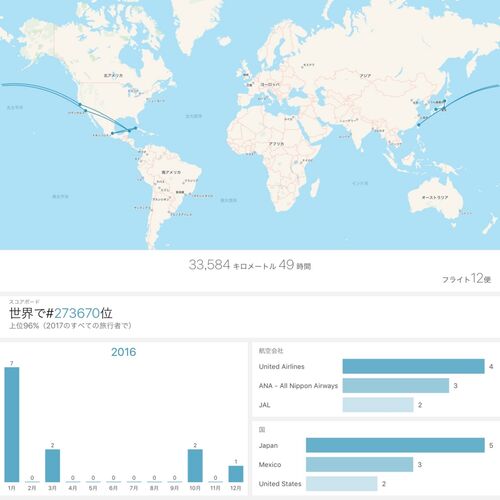Screen dimensions: 500x500
Task: Click the 北アメリカ label on the map
Action: tap(113, 76)
